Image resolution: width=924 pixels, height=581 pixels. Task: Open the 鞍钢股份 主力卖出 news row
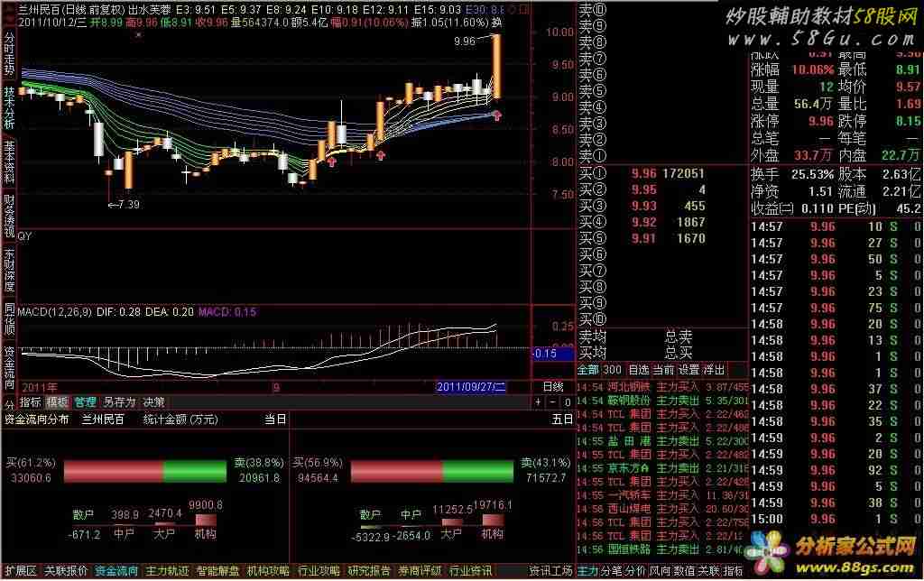click(x=662, y=401)
